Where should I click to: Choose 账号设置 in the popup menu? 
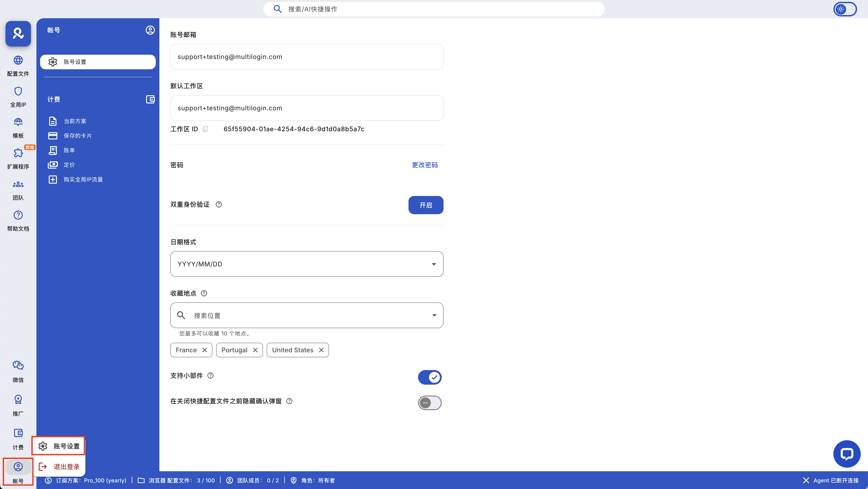pos(59,446)
